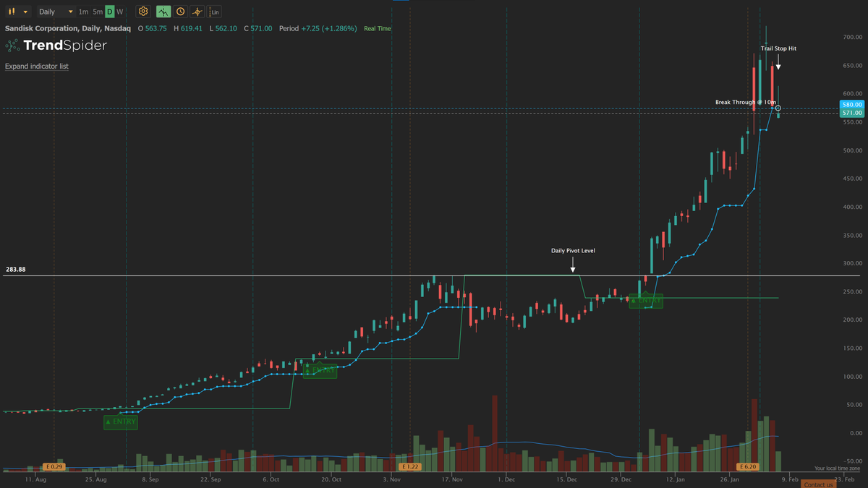The image size is (868, 488).
Task: Click the ENTRY signal near 20 Oct
Action: (320, 369)
